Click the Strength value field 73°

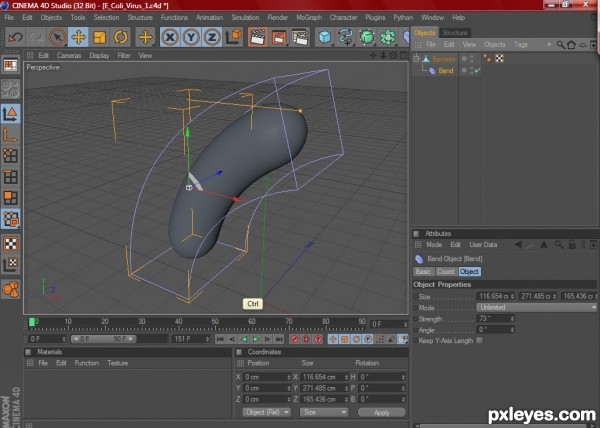(493, 319)
